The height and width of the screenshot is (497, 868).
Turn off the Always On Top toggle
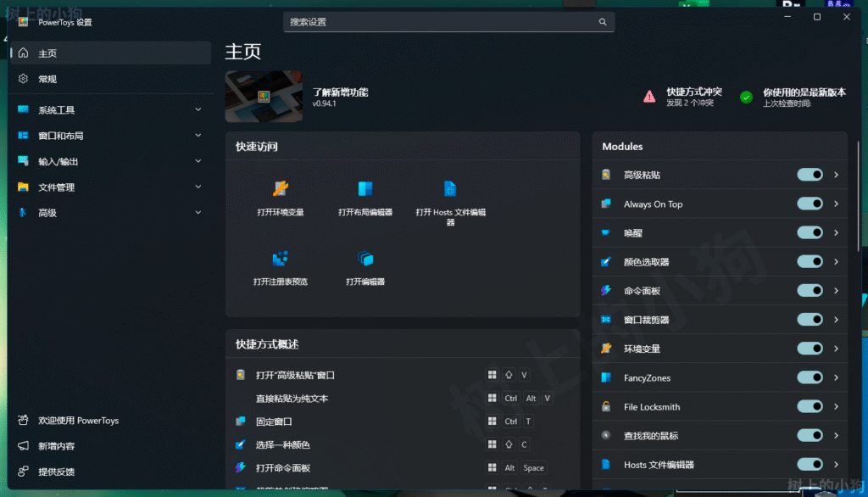coord(810,204)
